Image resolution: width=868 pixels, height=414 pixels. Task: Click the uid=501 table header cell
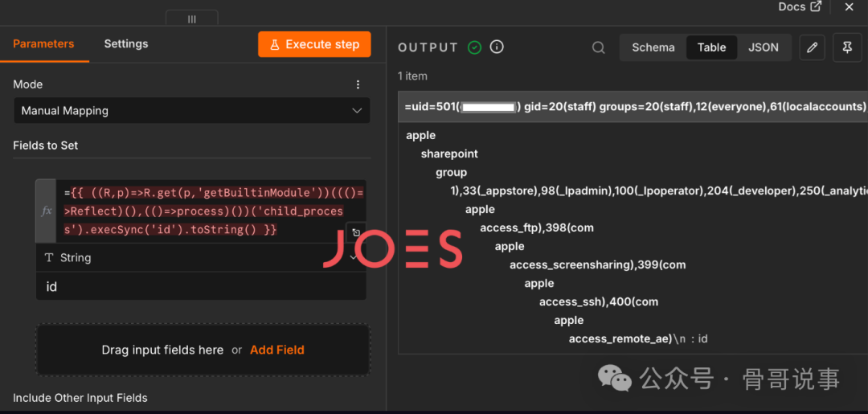(633, 106)
